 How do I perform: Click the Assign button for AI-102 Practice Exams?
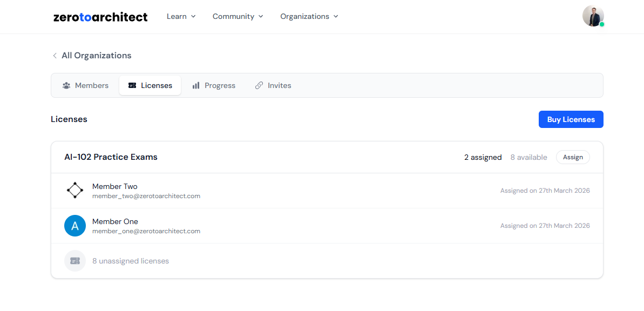tap(573, 157)
